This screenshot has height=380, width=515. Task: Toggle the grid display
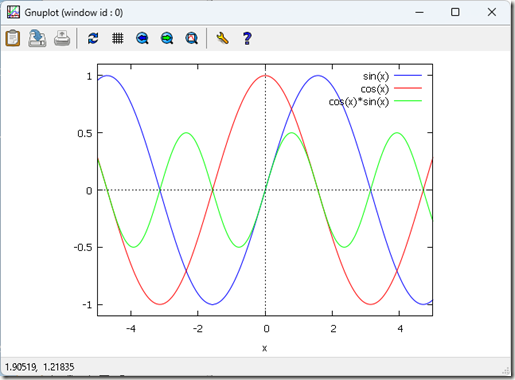(x=118, y=38)
